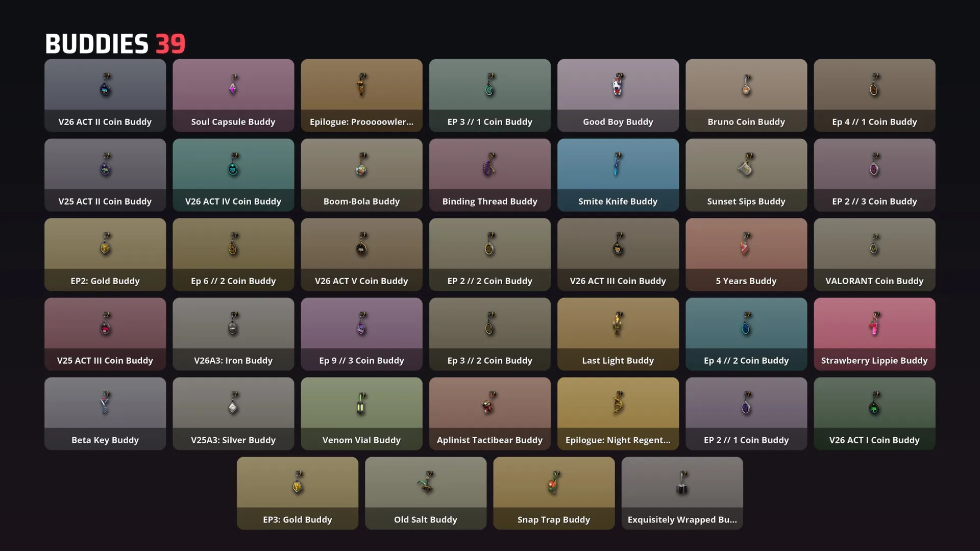Image resolution: width=980 pixels, height=551 pixels.
Task: Pick the Snap Trap Buddy plant charm
Action: coord(554,483)
